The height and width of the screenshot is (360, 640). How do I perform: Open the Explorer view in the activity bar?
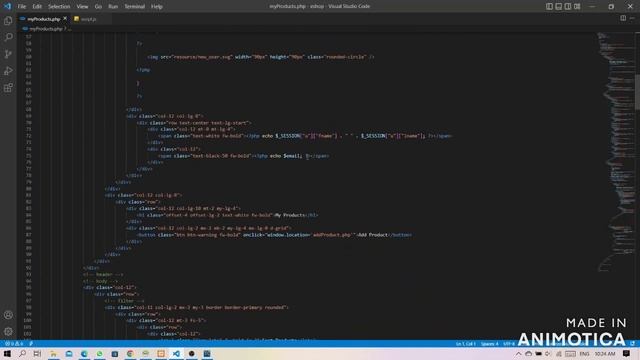pyautogui.click(x=8, y=21)
